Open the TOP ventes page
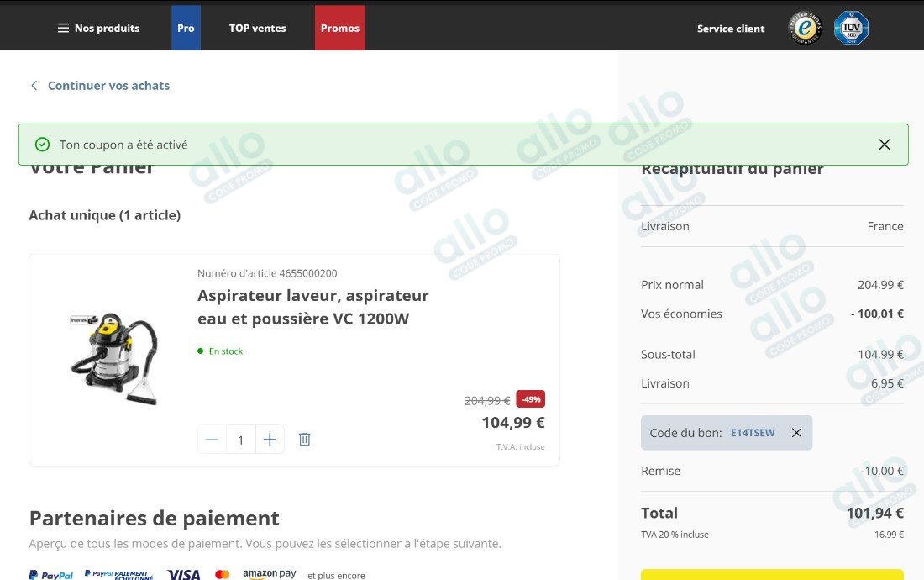This screenshot has width=924, height=580. pos(258,28)
